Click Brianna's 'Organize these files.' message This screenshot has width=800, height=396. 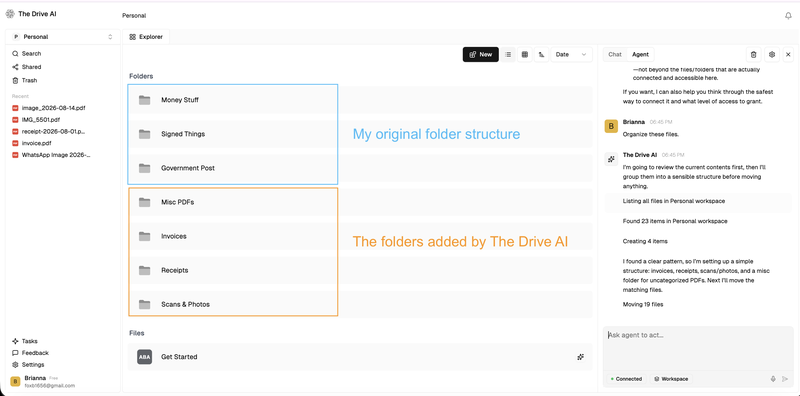(651, 134)
